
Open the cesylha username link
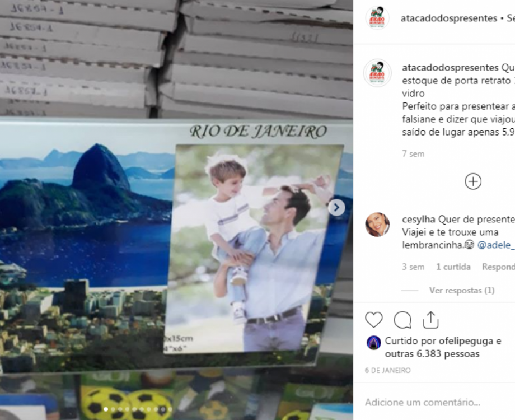pos(419,219)
